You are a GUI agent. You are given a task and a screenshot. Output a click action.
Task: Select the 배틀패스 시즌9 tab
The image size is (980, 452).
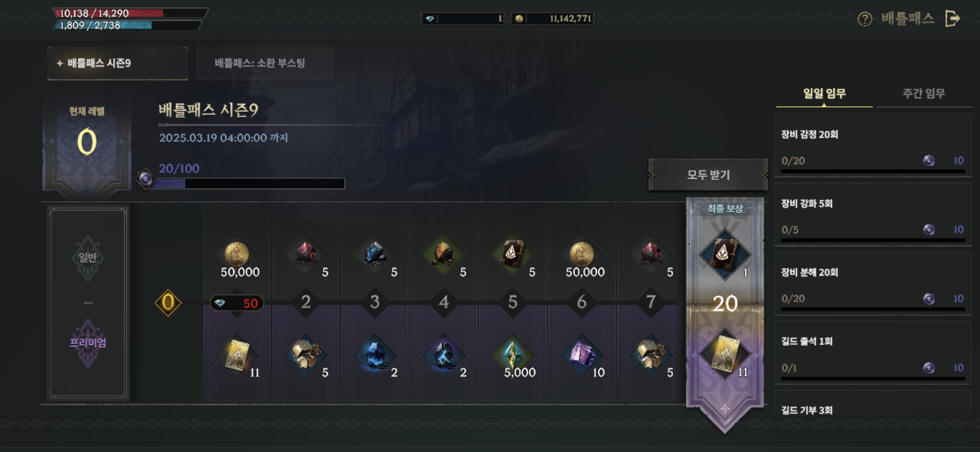118,63
